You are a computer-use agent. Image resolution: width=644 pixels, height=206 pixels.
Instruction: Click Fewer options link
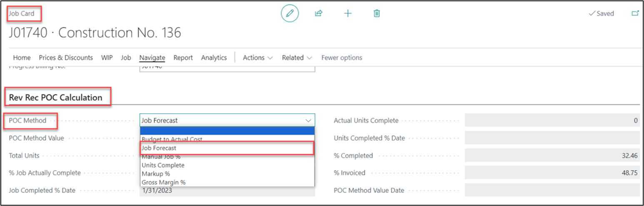point(342,58)
